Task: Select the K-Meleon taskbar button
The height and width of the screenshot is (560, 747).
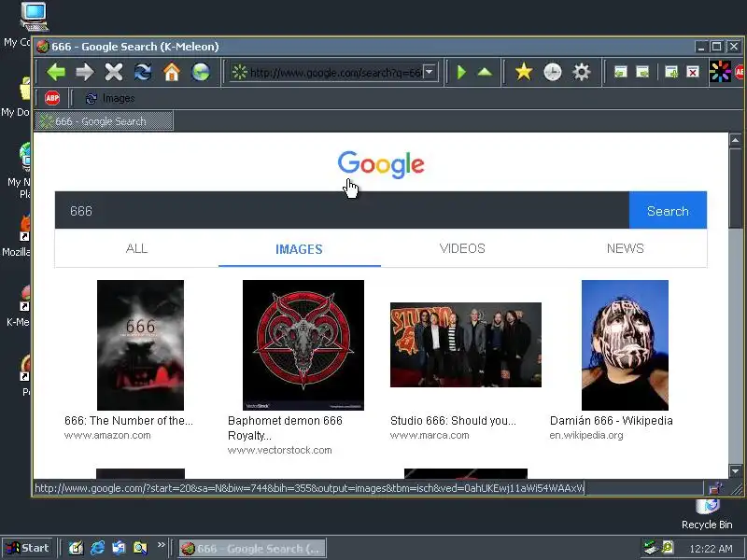Action: (x=252, y=548)
